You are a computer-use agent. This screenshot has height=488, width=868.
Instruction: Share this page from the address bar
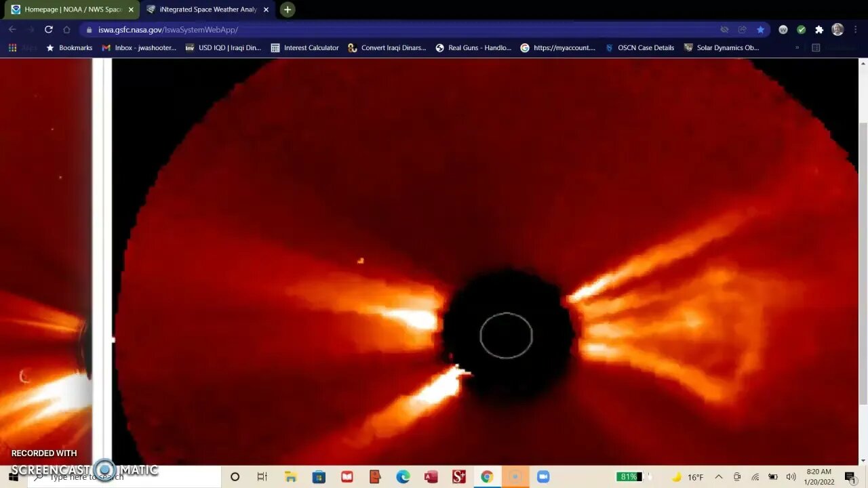[x=743, y=30]
